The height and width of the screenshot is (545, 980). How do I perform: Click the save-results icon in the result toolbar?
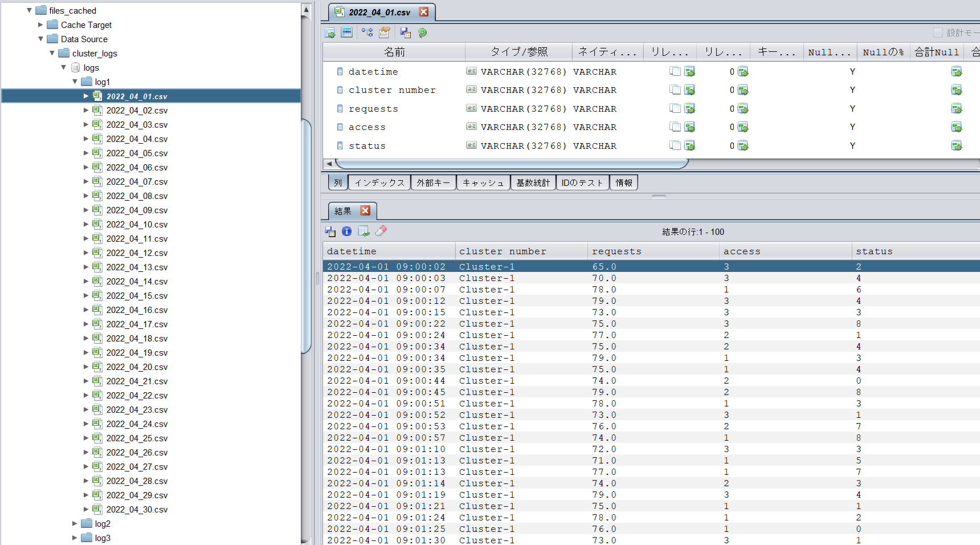tap(330, 231)
